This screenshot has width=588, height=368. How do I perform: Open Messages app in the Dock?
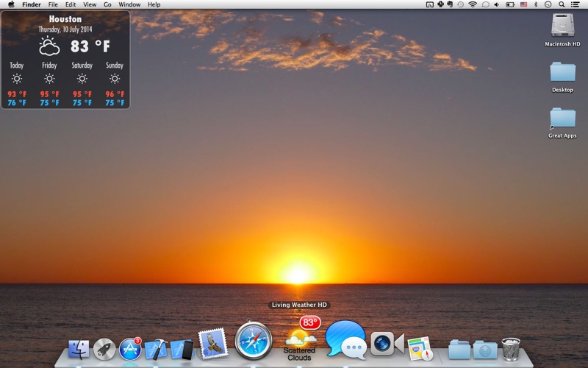tap(345, 340)
